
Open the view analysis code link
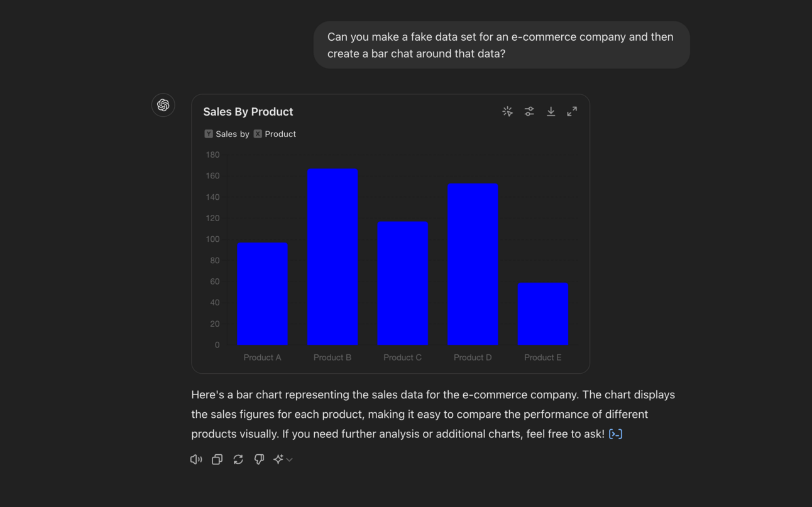point(615,434)
